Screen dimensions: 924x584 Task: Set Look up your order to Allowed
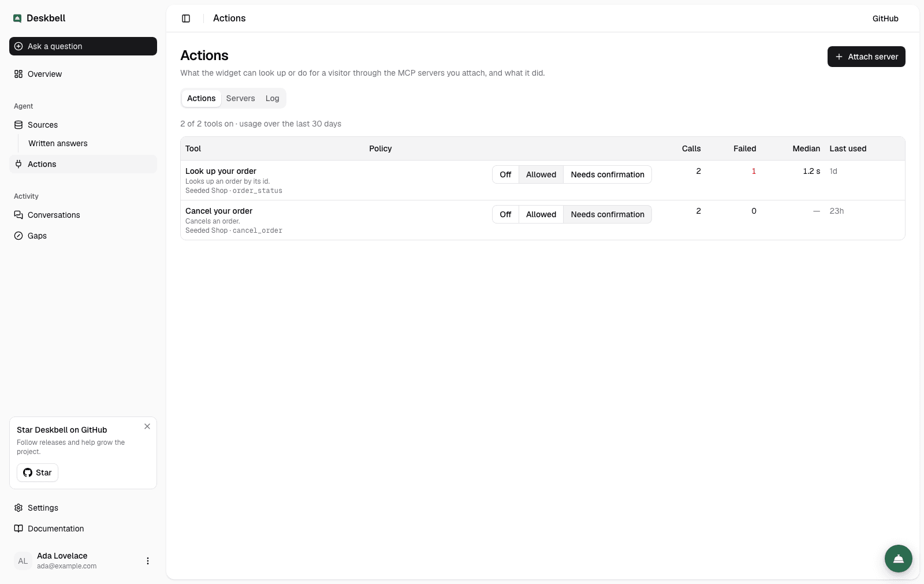541,174
